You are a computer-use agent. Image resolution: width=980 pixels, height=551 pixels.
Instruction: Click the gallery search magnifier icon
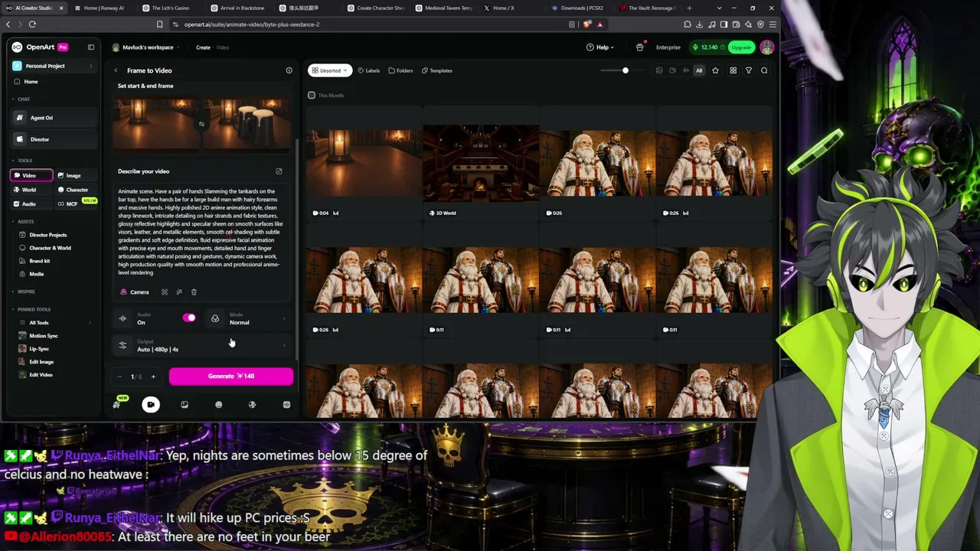tap(764, 70)
